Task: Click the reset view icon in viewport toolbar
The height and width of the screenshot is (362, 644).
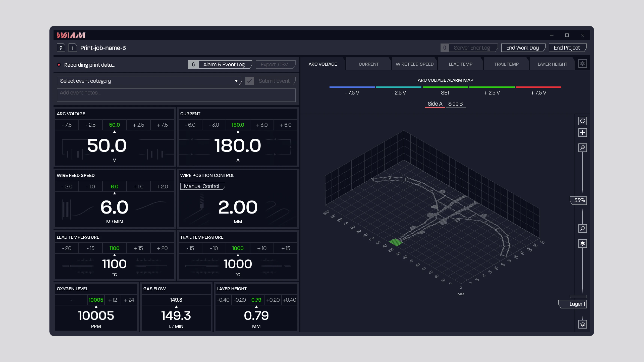Action: point(582,121)
